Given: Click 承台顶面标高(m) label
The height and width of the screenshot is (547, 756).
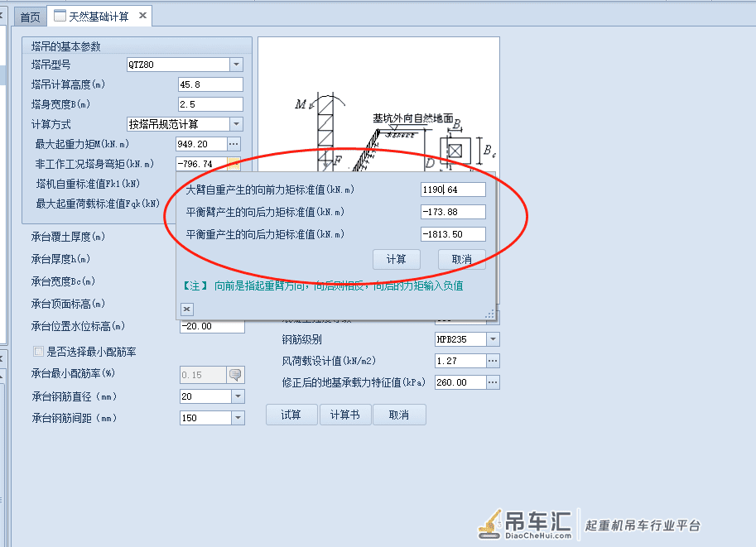Looking at the screenshot, I should pyautogui.click(x=68, y=304).
